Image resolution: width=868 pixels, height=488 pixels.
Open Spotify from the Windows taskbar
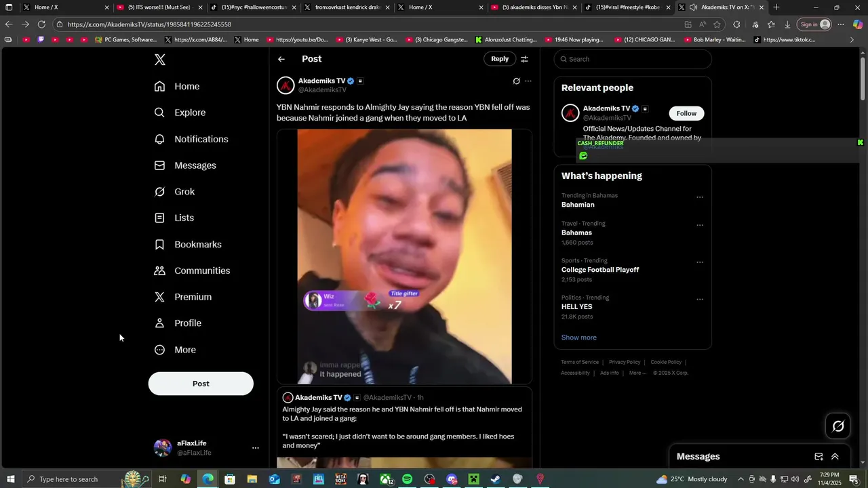pos(407,479)
